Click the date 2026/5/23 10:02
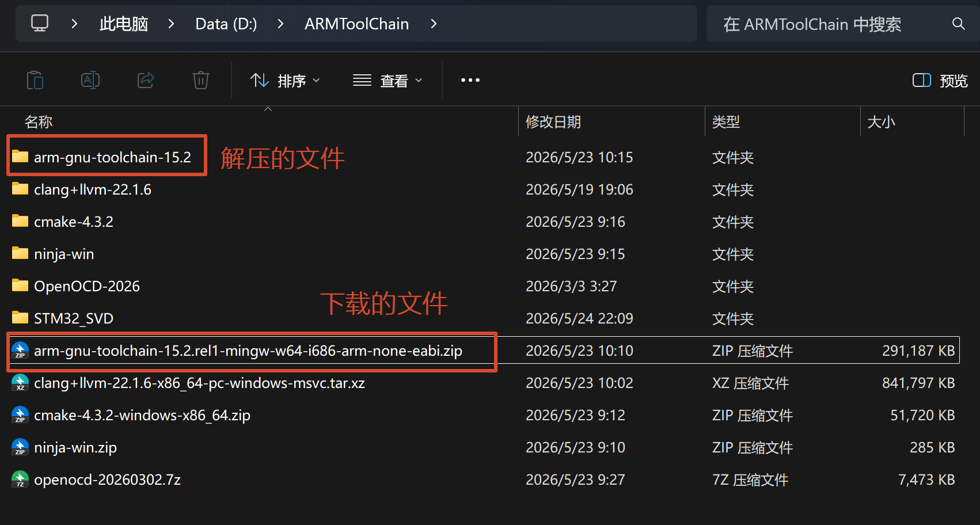This screenshot has width=980, height=525. [579, 383]
